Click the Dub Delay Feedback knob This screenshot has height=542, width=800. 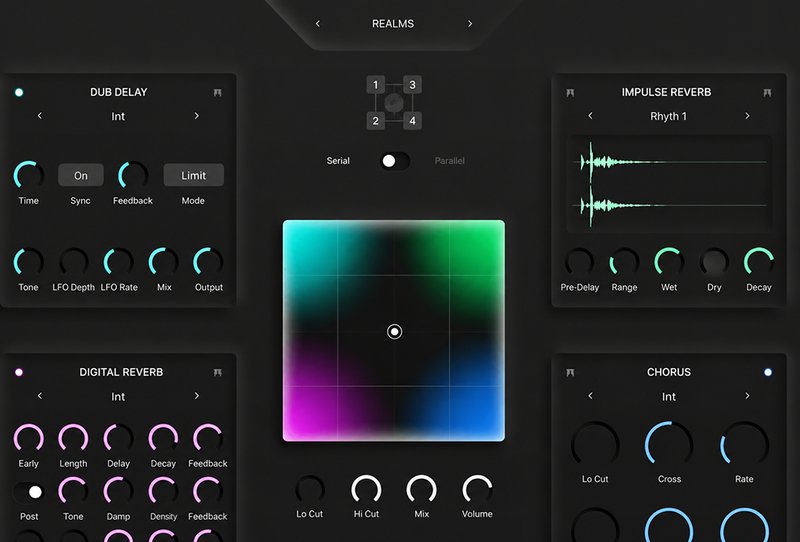pos(133,175)
